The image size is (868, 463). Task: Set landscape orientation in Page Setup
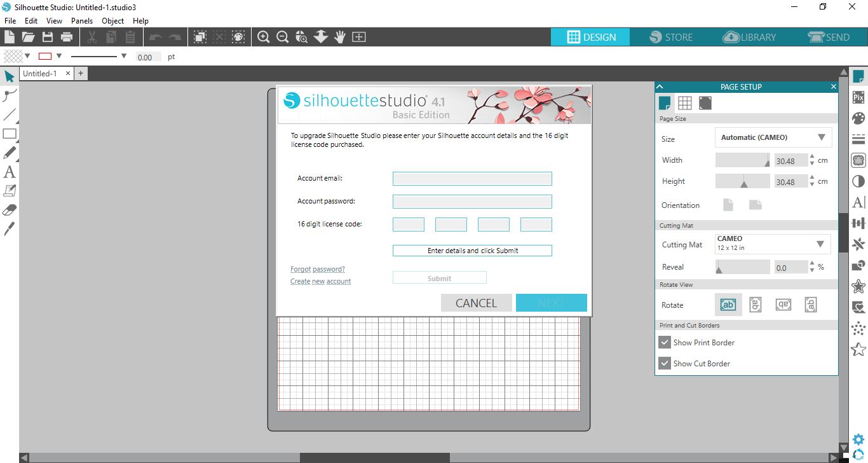756,205
